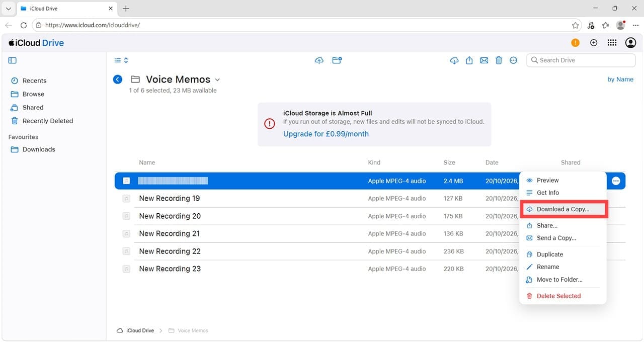Click the plus circle icon in header
The height and width of the screenshot is (342, 644).
tap(594, 43)
